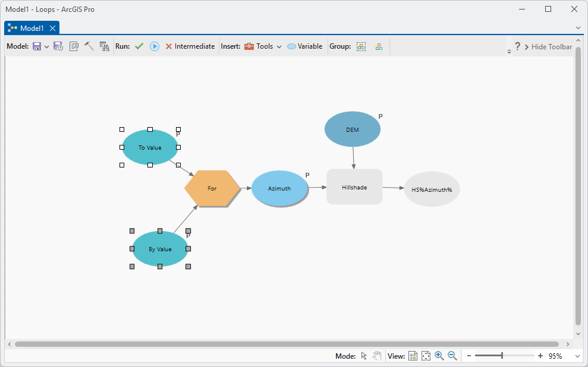Open the model Properties icon
This screenshot has height=367, width=588.
74,46
